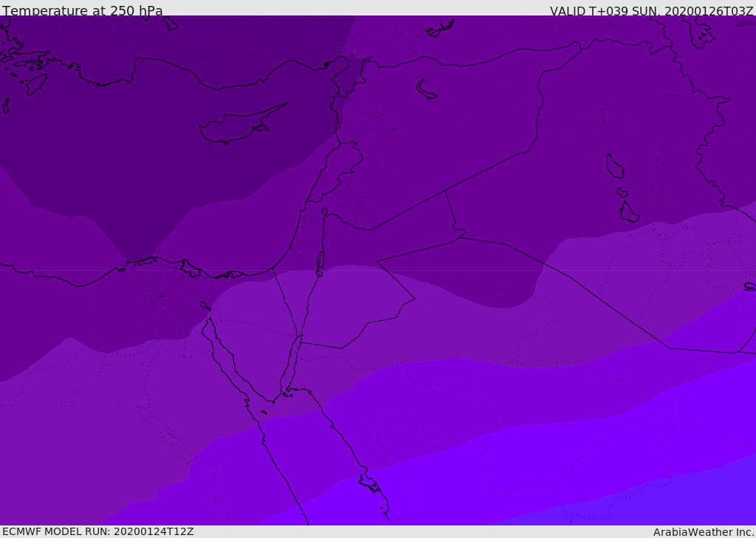The width and height of the screenshot is (756, 538).
Task: Click the 'ArabiaWeather Inc' credit text
Action: pyautogui.click(x=704, y=532)
